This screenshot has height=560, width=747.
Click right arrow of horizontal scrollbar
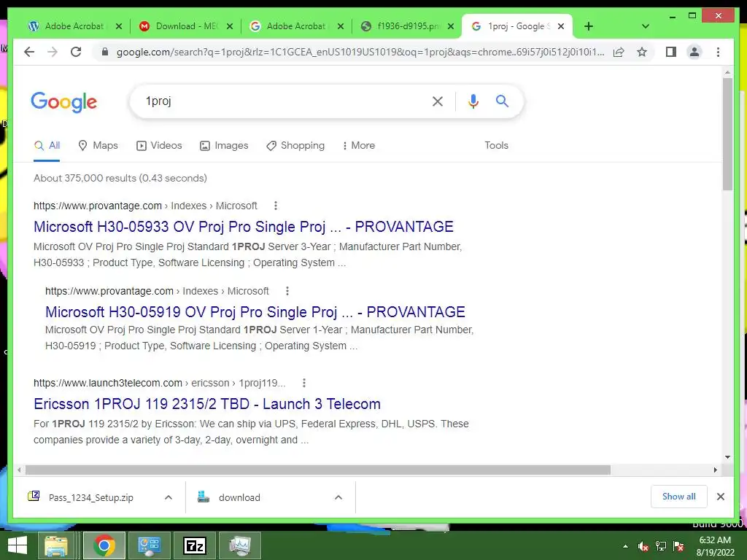click(x=715, y=470)
